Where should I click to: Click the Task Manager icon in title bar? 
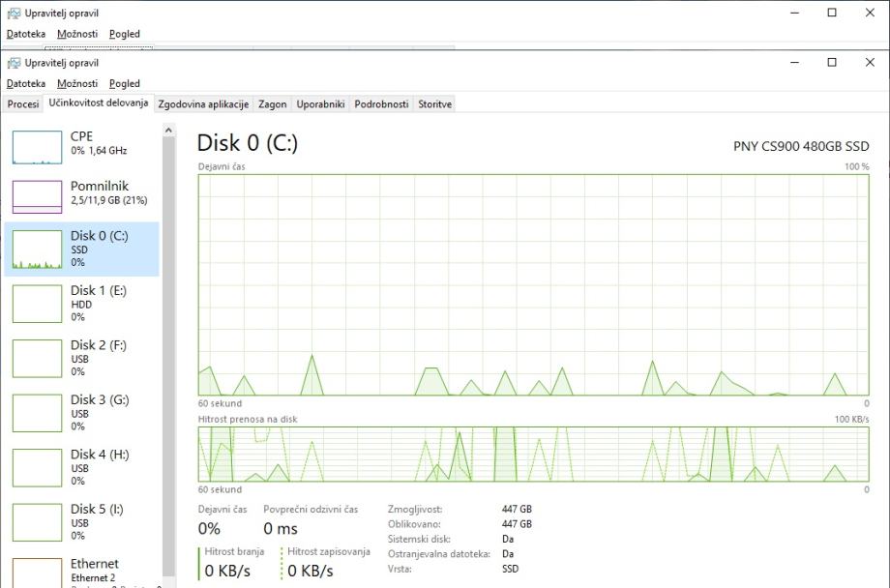click(14, 63)
